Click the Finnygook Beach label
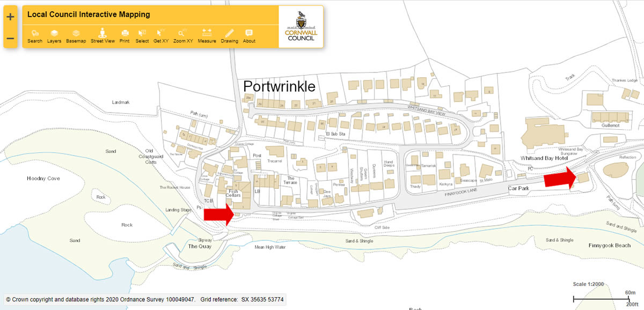Screen dimensions: 644x310 click(x=609, y=245)
